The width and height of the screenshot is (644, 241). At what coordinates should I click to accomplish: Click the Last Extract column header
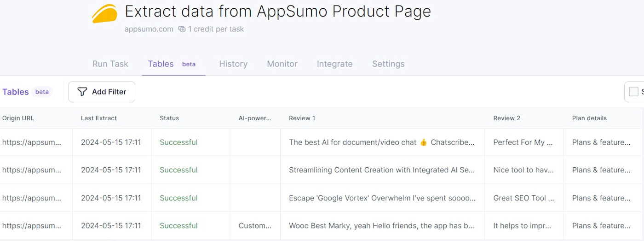click(x=99, y=118)
